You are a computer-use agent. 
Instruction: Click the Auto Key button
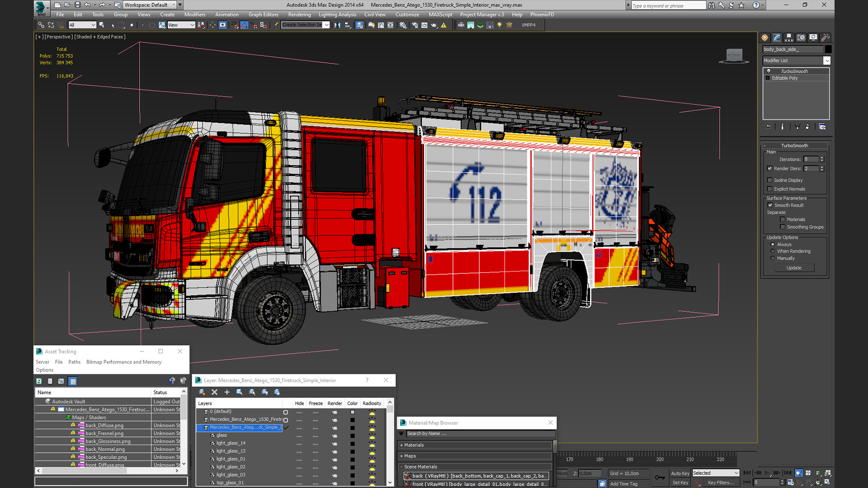coord(680,473)
